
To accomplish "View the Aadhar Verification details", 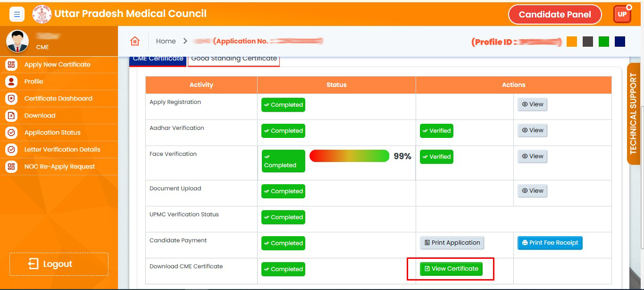I will 532,130.
